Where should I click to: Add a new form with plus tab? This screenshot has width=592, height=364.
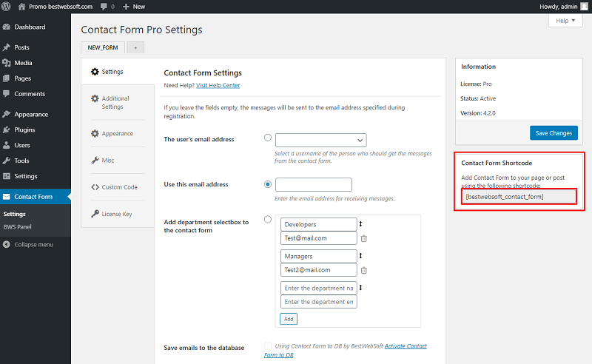click(135, 47)
